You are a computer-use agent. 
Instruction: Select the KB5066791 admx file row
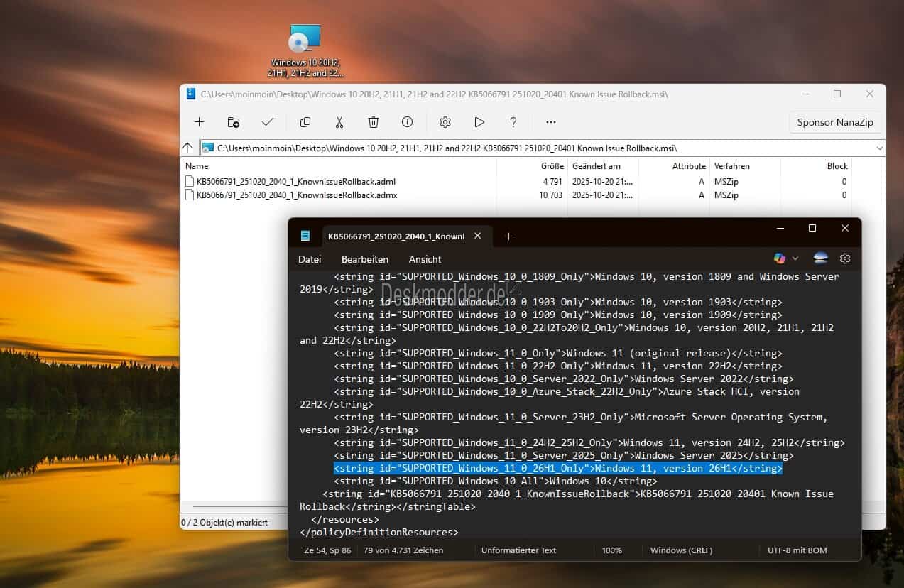[298, 195]
